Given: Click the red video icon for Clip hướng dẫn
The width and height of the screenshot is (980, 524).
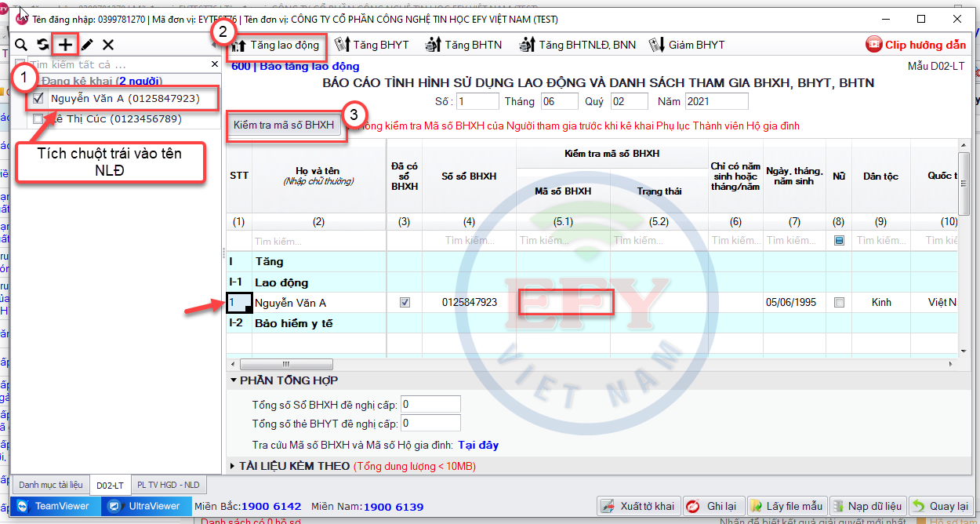Looking at the screenshot, I should tap(874, 45).
